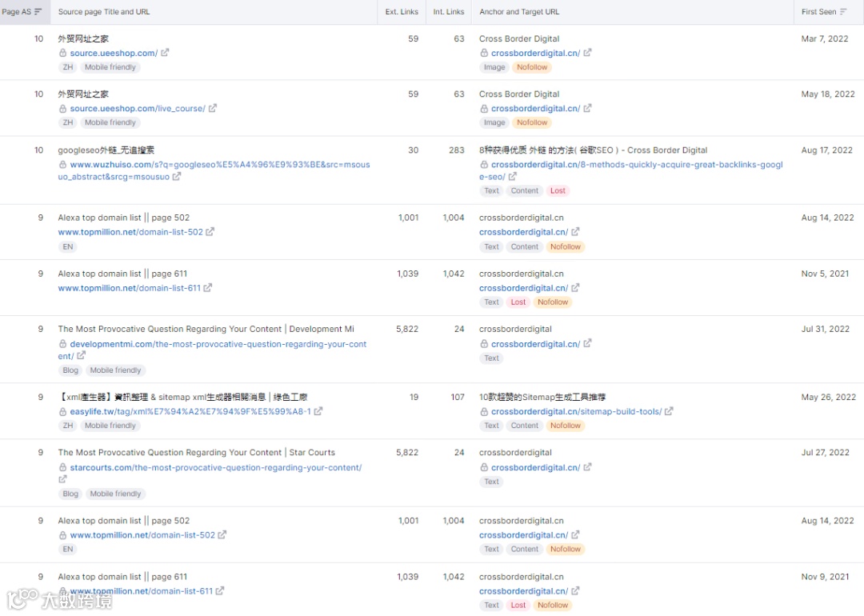Open target external icon in Jul 31, 2022 row
This screenshot has height=616, width=864.
[587, 343]
